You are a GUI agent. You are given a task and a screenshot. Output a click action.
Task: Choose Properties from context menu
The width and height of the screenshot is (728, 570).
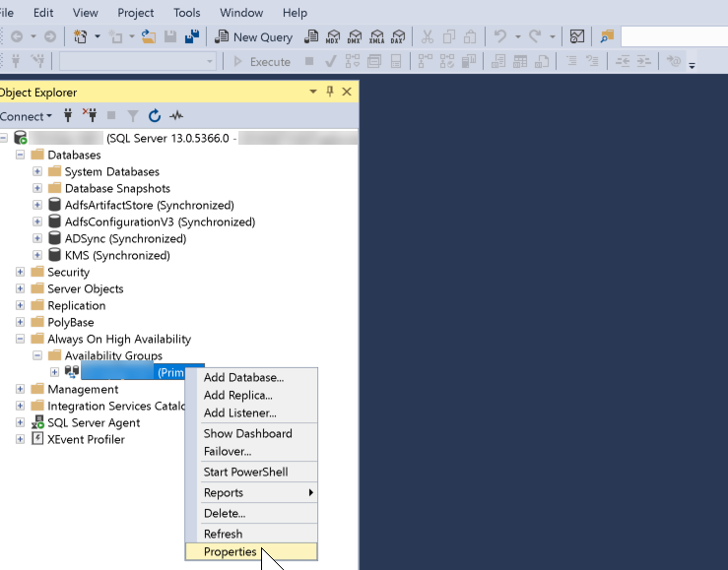[x=251, y=552]
